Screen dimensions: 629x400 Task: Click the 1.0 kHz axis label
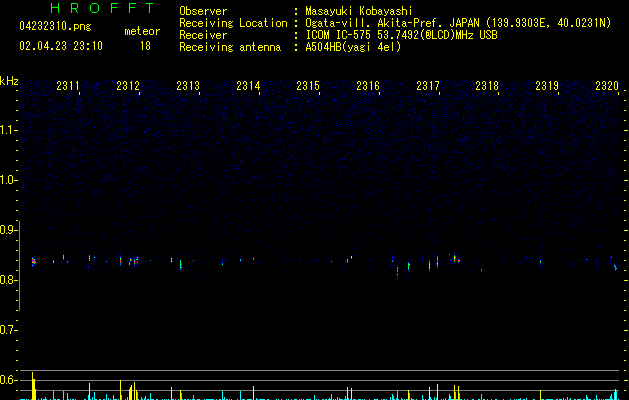click(x=9, y=180)
